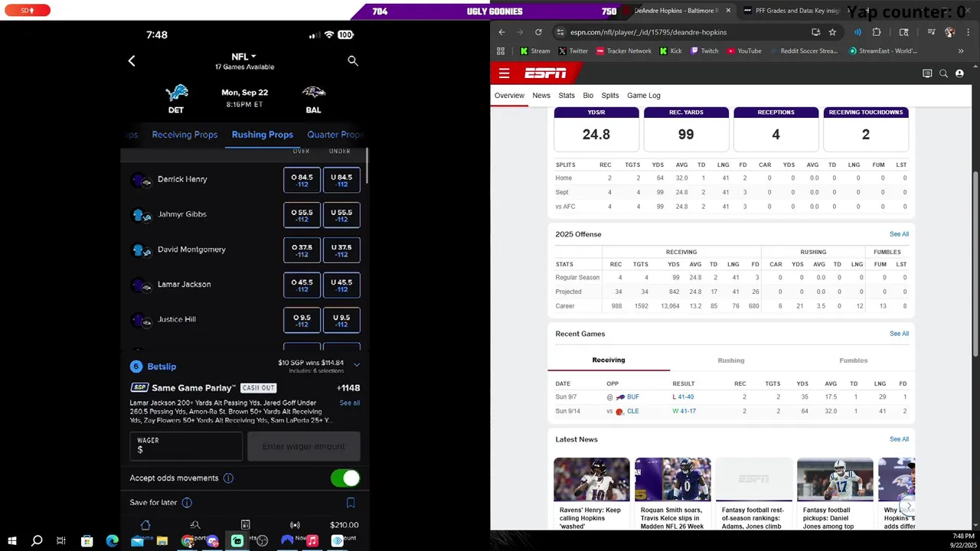See all parlay selections

point(350,403)
